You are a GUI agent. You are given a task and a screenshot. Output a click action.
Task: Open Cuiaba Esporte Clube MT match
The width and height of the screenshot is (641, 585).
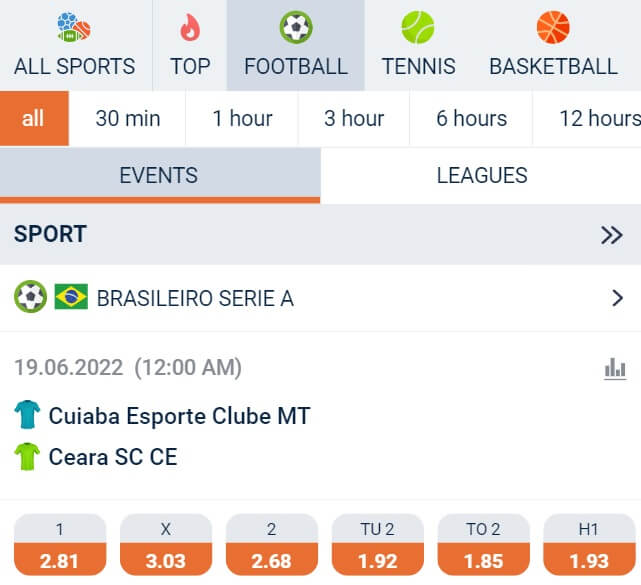tap(179, 416)
